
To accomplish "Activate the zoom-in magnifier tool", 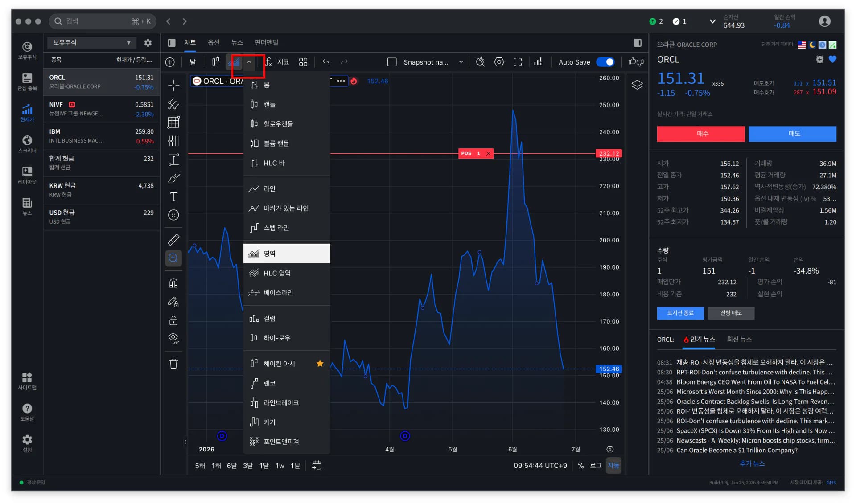I will [x=173, y=258].
